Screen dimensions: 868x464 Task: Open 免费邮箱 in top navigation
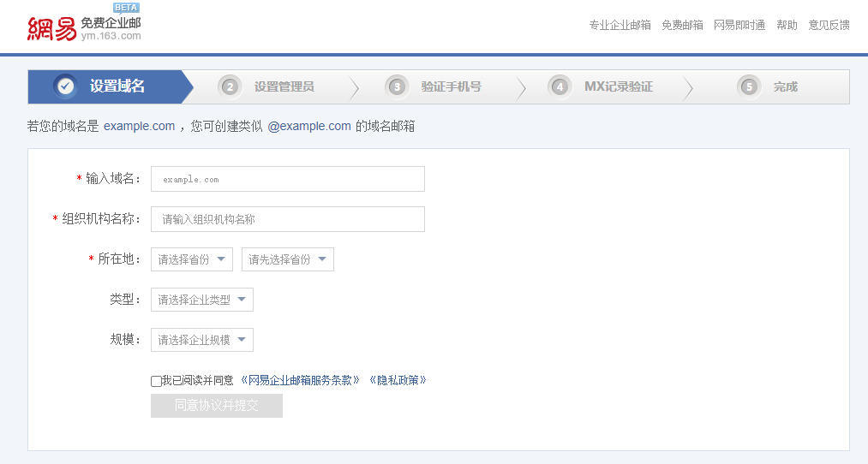click(683, 25)
